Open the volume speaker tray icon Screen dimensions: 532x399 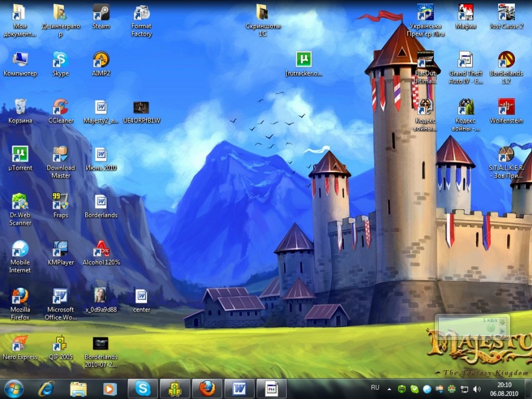pos(476,389)
